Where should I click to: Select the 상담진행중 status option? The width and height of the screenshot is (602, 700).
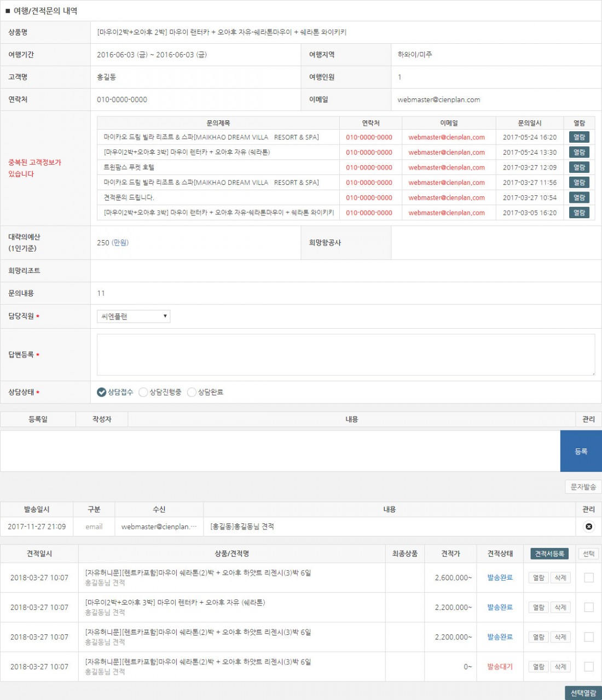(143, 392)
